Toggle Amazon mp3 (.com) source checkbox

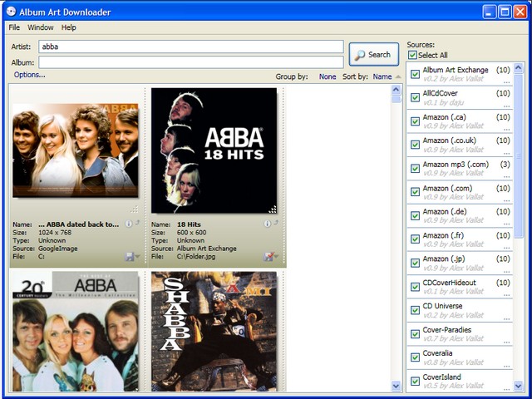415,168
